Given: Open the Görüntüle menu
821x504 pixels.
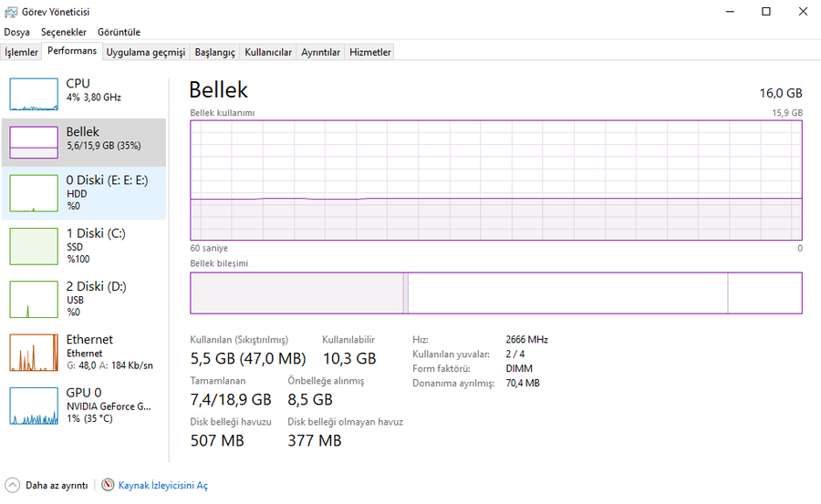Looking at the screenshot, I should pos(119,32).
